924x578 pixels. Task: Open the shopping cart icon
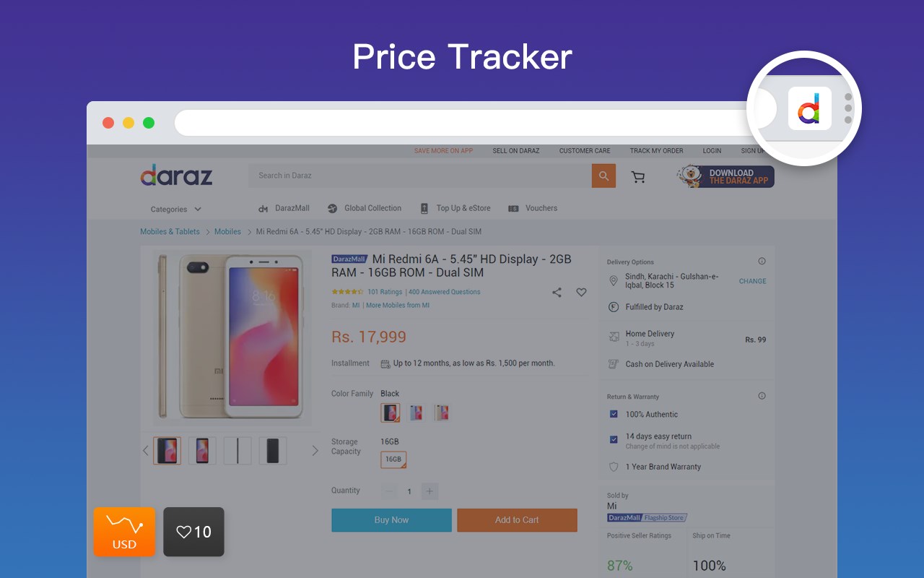click(638, 176)
